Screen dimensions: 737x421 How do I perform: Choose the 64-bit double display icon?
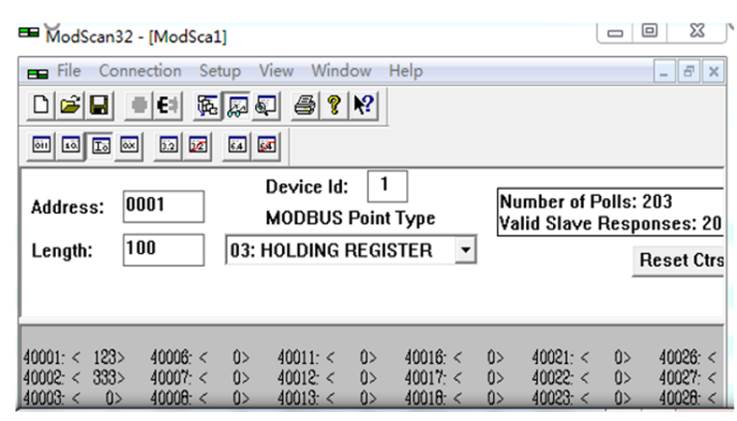pyautogui.click(x=237, y=146)
